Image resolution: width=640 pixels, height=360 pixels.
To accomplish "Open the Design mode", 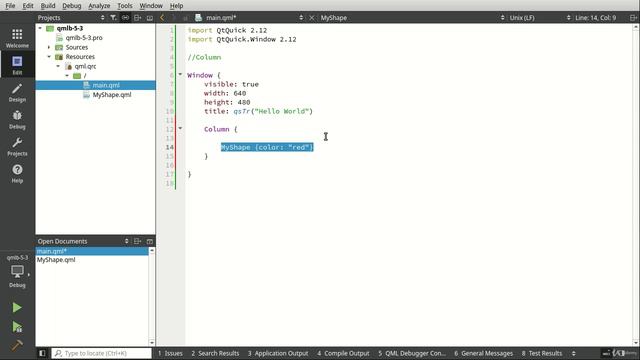I will coord(17,92).
